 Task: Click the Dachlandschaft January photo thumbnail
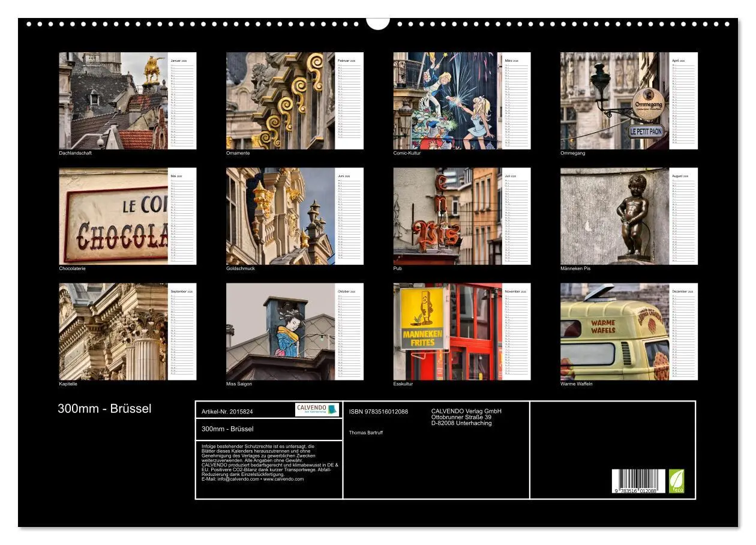113,101
